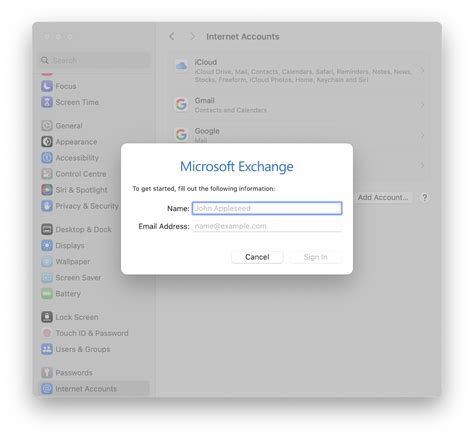Expand the Google account chevron
Image resolution: width=474 pixels, height=439 pixels.
422,135
